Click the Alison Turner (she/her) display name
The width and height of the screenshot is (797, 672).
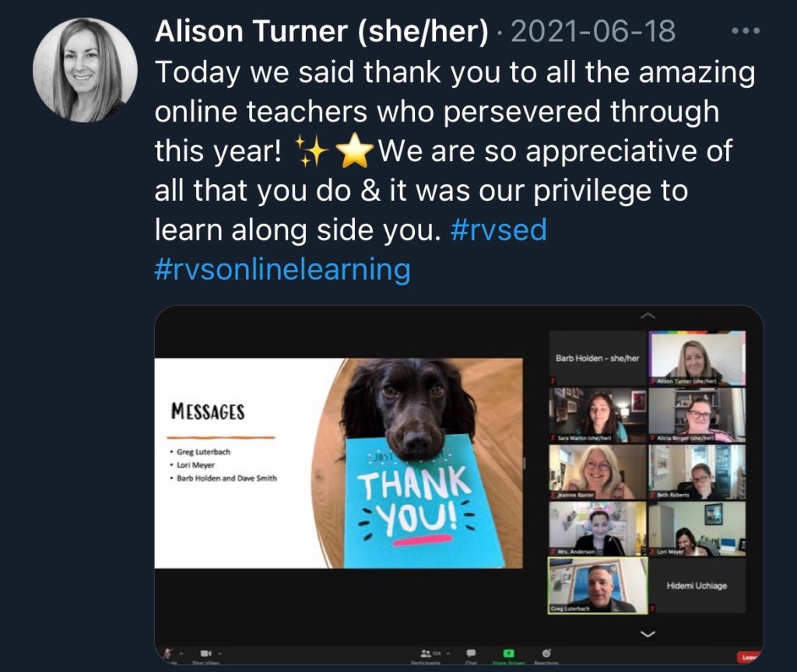click(x=321, y=31)
